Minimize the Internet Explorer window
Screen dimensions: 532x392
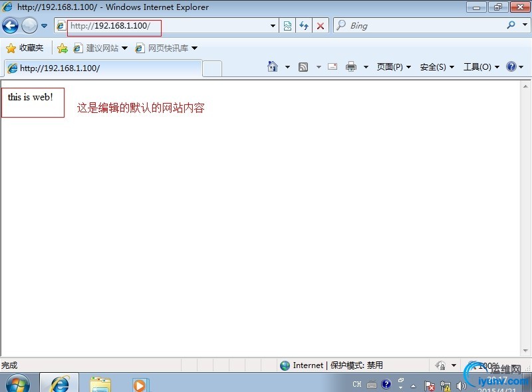[476, 7]
